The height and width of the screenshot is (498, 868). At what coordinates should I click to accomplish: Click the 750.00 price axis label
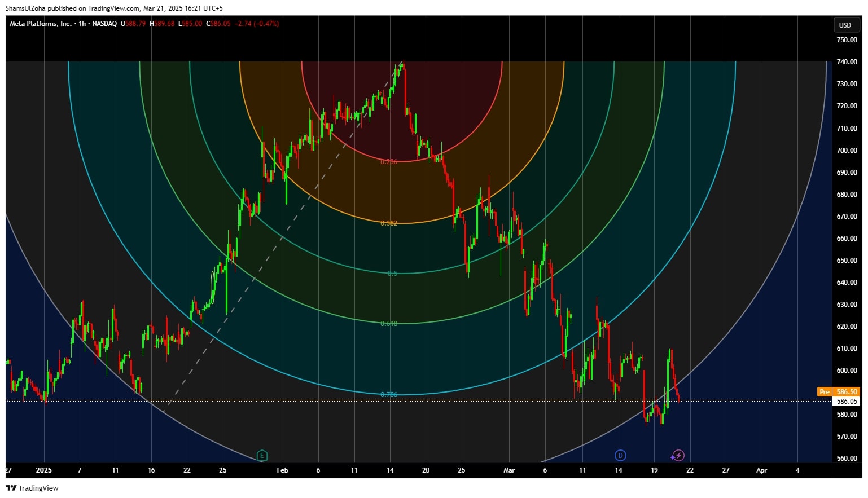point(847,40)
